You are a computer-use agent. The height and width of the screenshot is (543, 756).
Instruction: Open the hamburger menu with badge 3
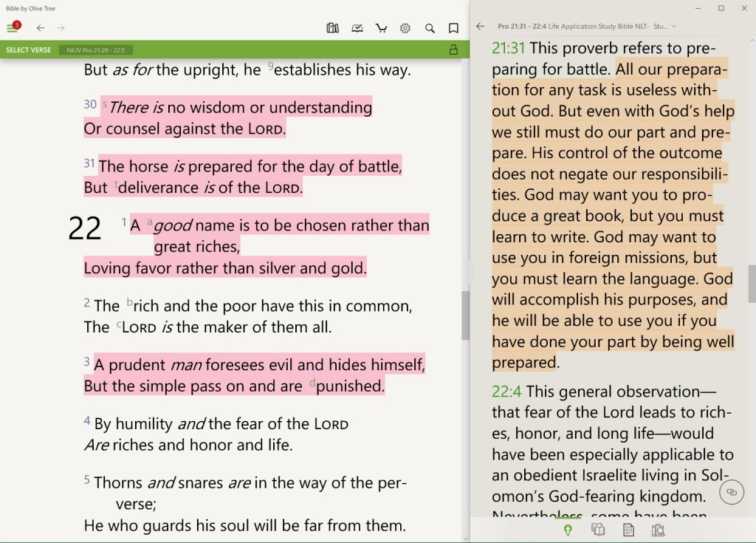point(13,27)
